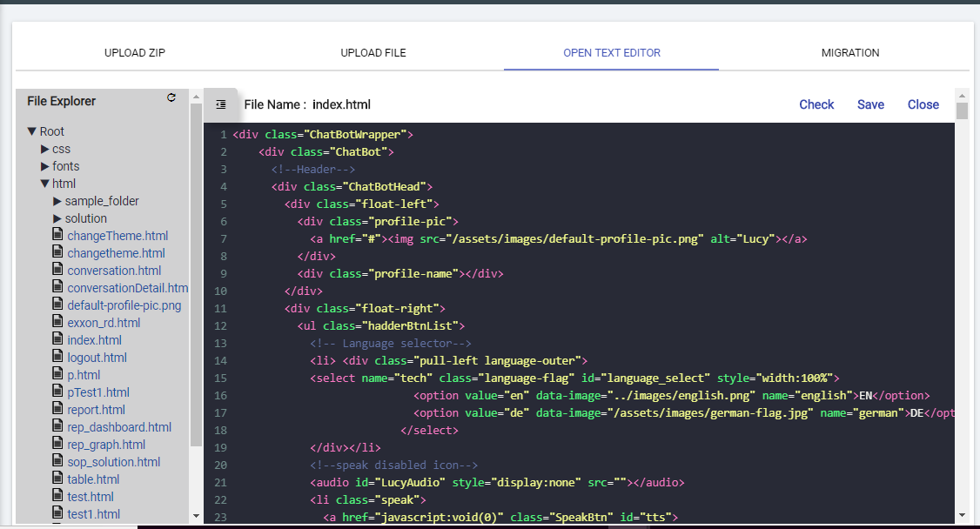
Task: Open rep_dashboard.html file
Action: pos(119,428)
